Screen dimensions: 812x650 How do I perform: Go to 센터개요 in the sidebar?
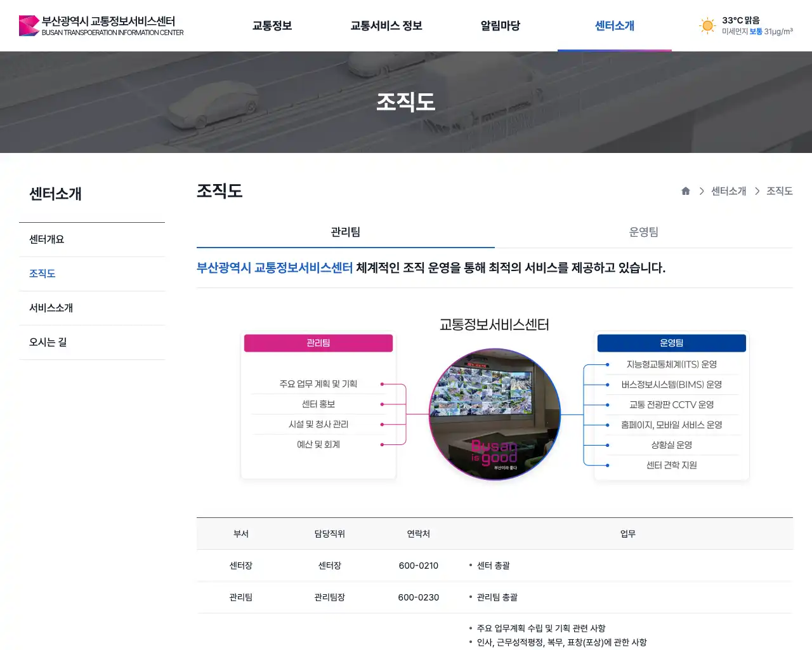click(92, 239)
